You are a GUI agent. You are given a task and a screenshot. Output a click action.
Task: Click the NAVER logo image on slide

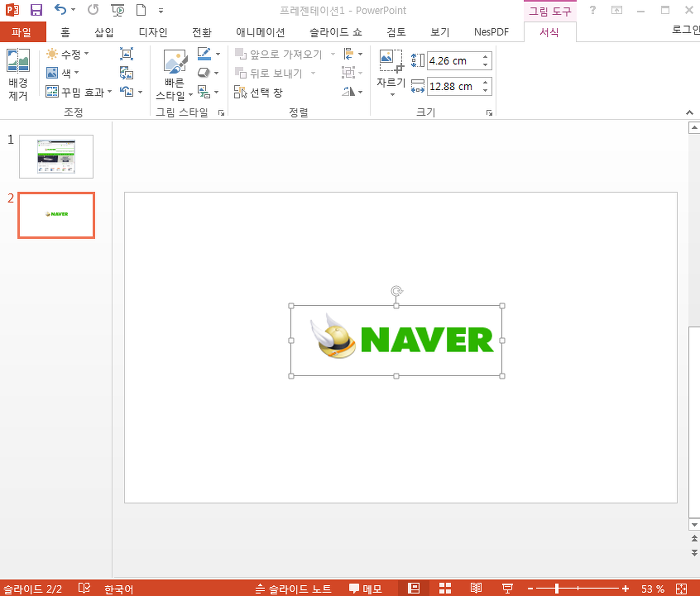tap(396, 341)
